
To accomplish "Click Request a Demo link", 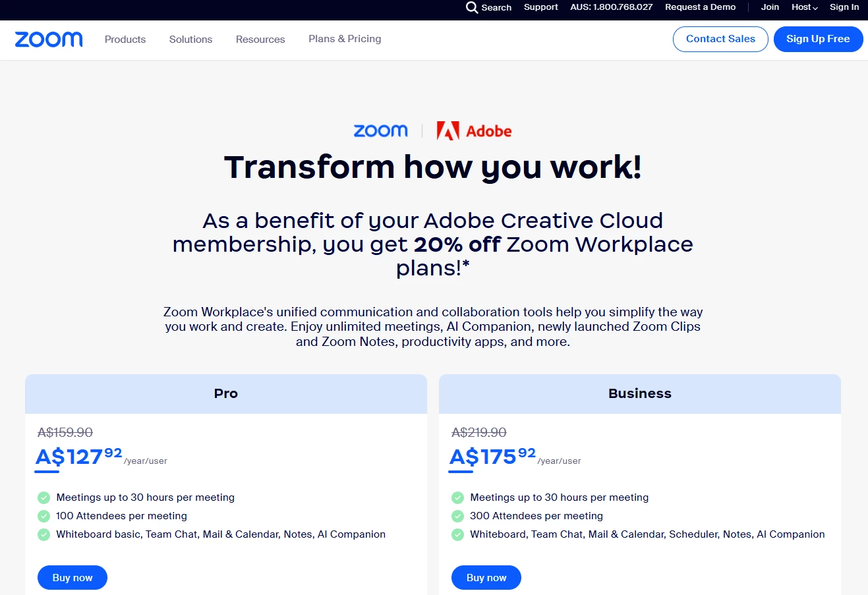I will [700, 7].
